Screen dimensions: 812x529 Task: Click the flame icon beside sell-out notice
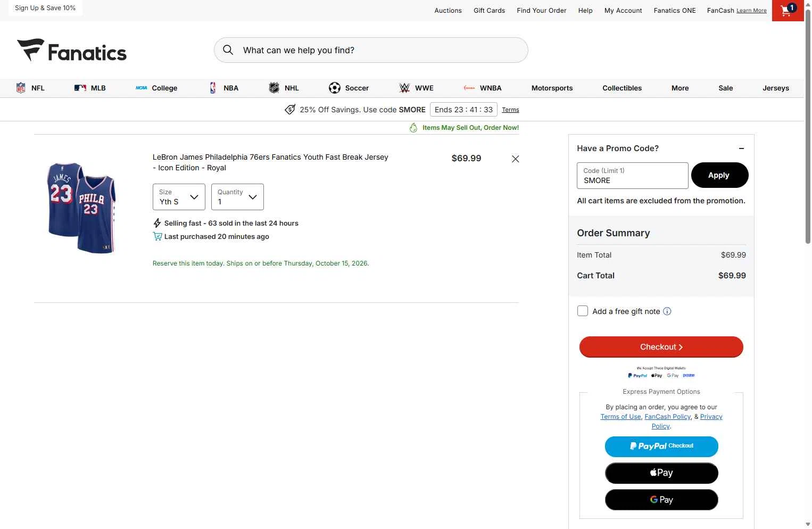pos(413,128)
